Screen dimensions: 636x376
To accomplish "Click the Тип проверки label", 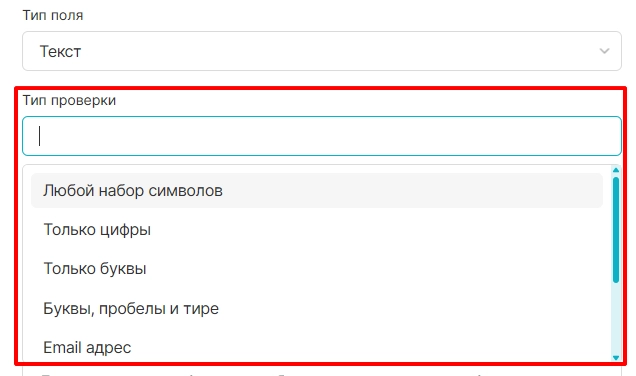I will coord(69,100).
